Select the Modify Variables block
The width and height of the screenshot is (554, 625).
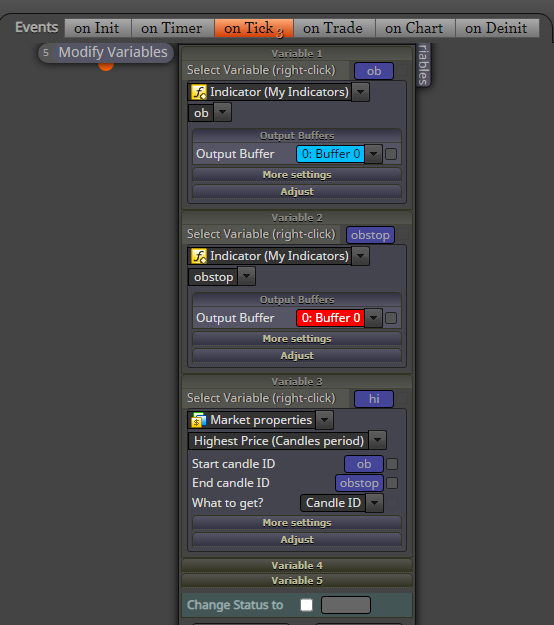click(106, 53)
